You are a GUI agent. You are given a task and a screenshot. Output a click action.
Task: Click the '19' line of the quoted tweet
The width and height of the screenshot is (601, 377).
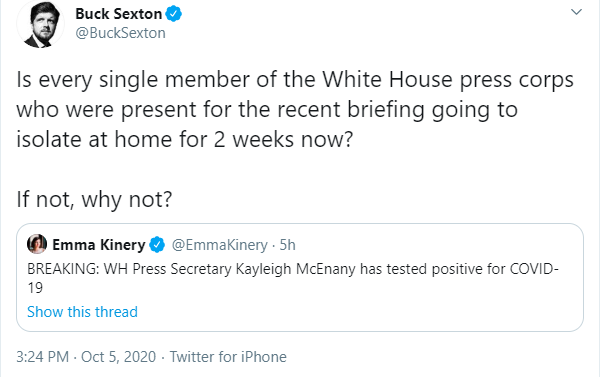click(x=35, y=288)
